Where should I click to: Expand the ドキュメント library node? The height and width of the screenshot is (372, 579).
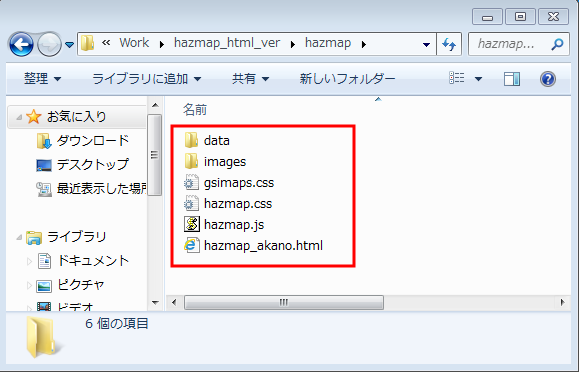tap(30, 262)
